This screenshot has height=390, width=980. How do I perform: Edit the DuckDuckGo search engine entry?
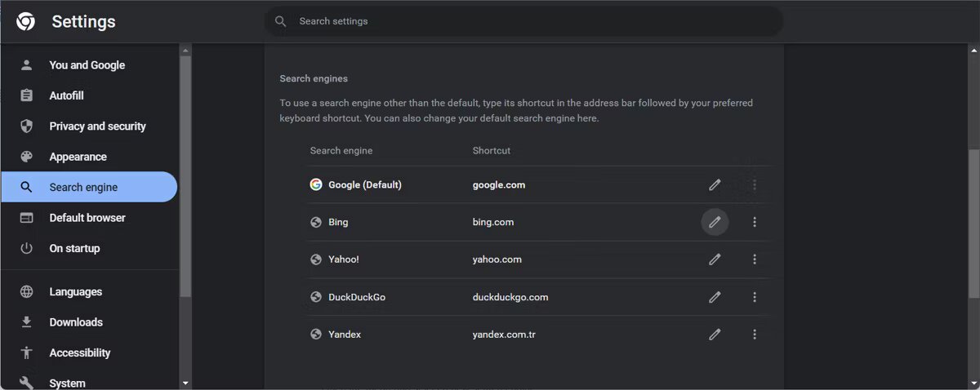715,297
